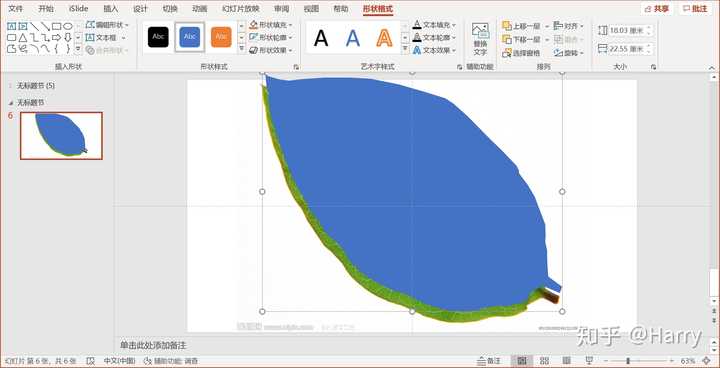Apply the orange Abc shape style swatch
The height and width of the screenshot is (368, 720).
pyautogui.click(x=221, y=37)
